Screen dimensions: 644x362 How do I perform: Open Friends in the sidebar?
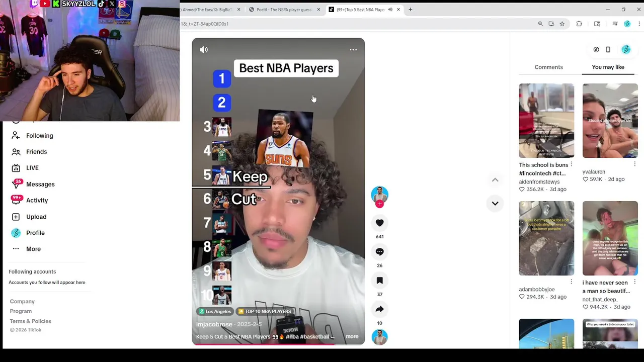coord(36,152)
